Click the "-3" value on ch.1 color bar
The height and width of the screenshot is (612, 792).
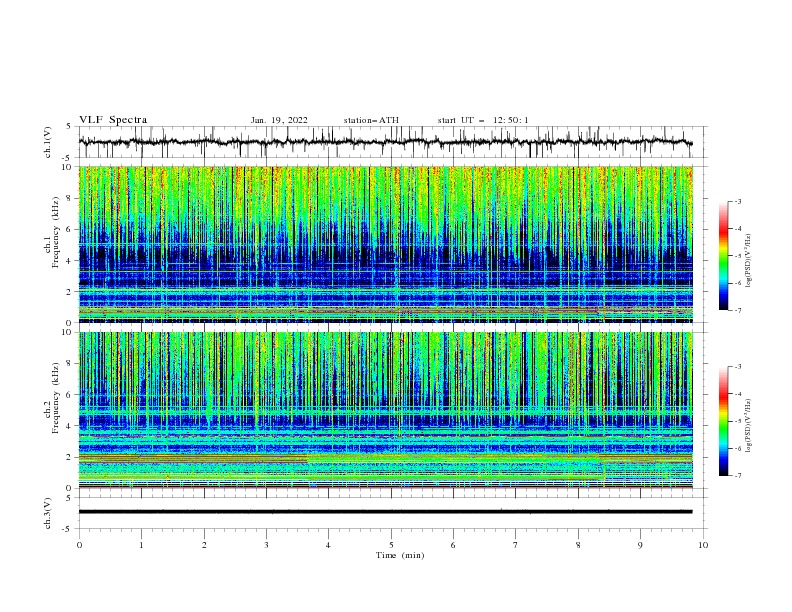[x=737, y=201]
